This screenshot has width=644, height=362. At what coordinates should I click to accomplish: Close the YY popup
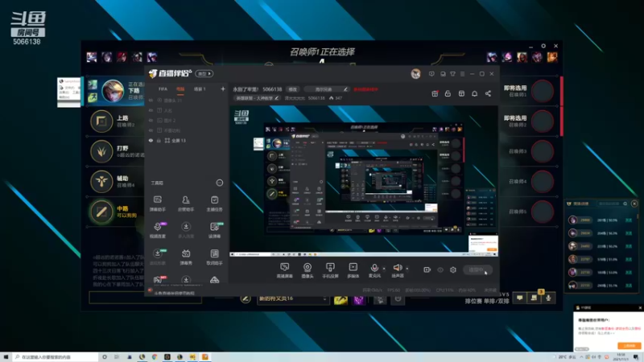click(640, 307)
